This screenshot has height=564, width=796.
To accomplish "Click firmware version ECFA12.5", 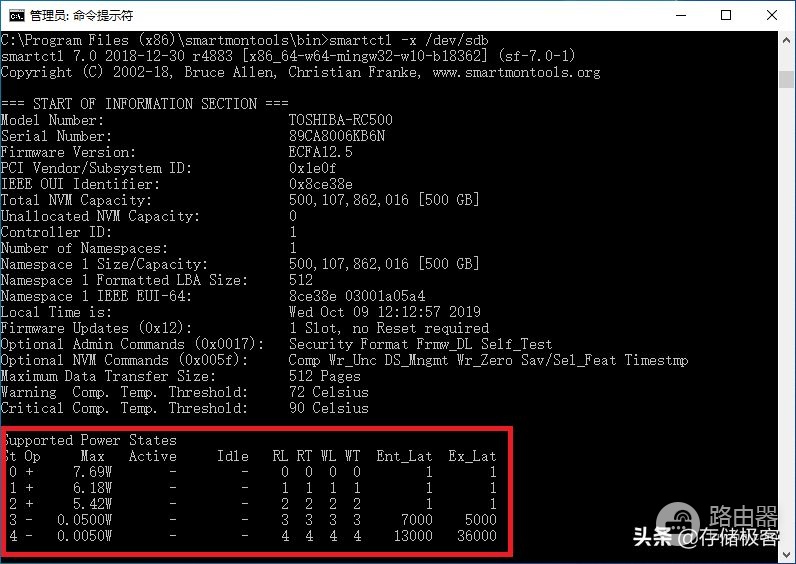I will pos(320,152).
